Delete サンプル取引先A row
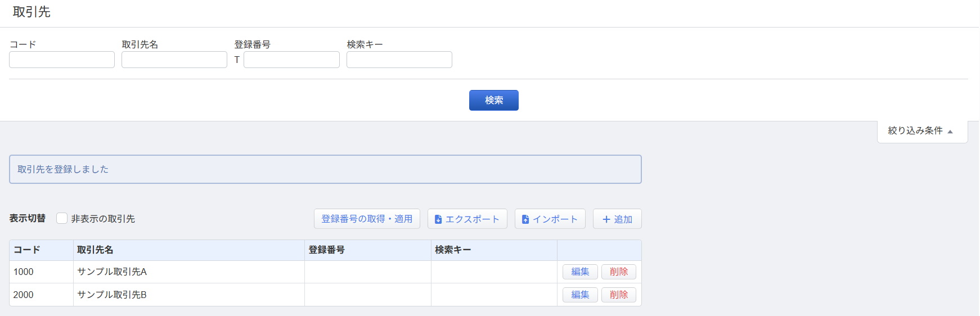Screen dimensions: 980x316 pyautogui.click(x=618, y=272)
